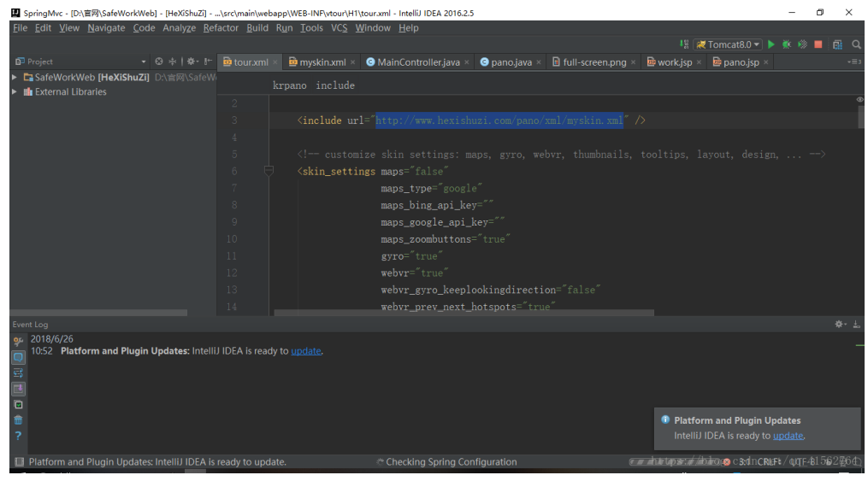This screenshot has width=868, height=481.
Task: Open Event Log gear menu
Action: [840, 325]
